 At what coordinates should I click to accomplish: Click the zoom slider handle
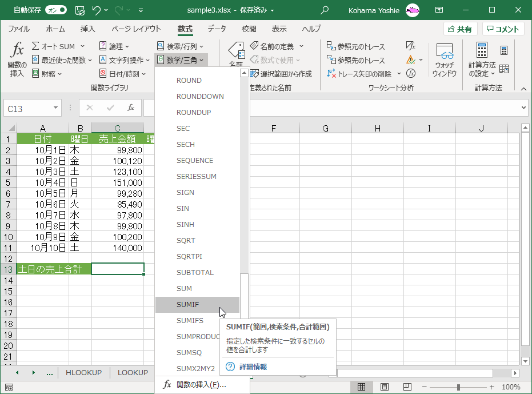click(x=458, y=387)
